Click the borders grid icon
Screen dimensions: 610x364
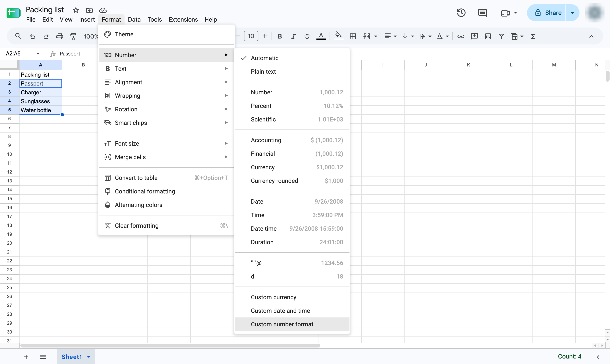click(x=353, y=36)
